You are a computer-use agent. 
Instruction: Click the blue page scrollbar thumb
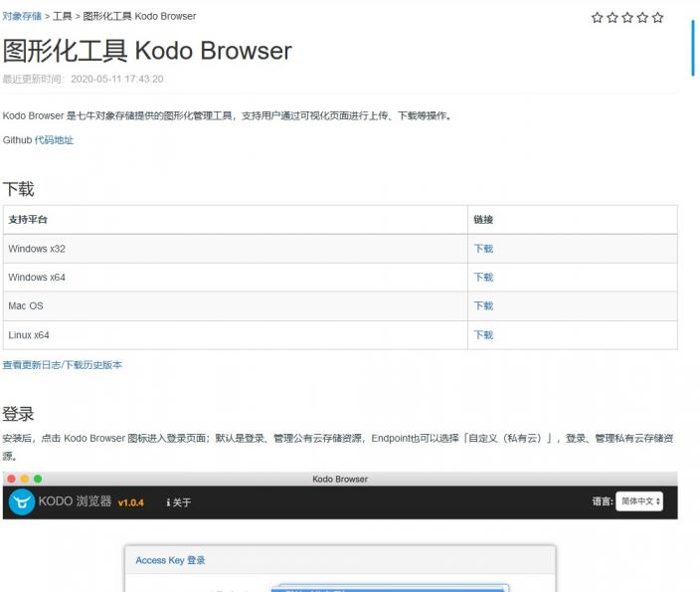coord(693,48)
